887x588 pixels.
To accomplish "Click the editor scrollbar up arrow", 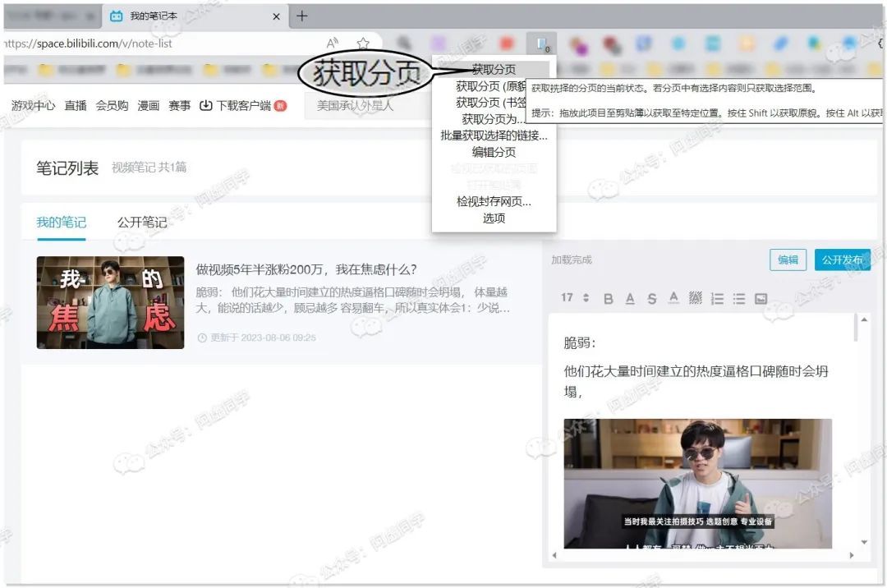I will 864,319.
